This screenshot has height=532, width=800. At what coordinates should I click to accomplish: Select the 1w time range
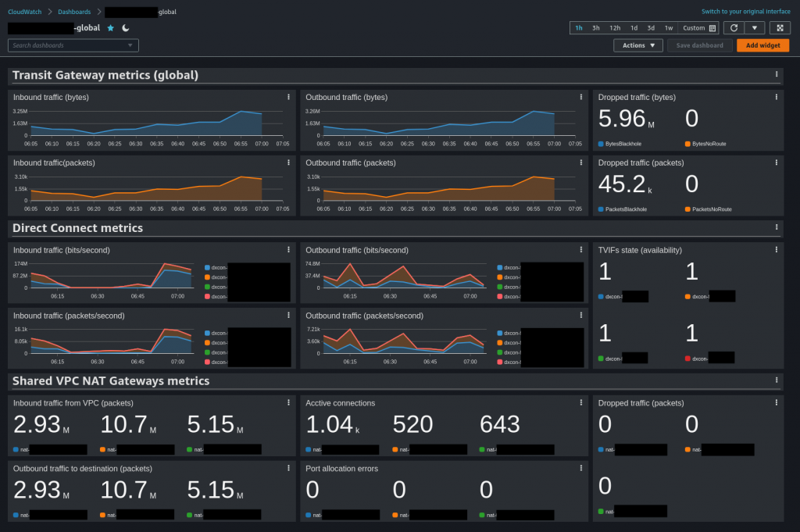pyautogui.click(x=669, y=27)
